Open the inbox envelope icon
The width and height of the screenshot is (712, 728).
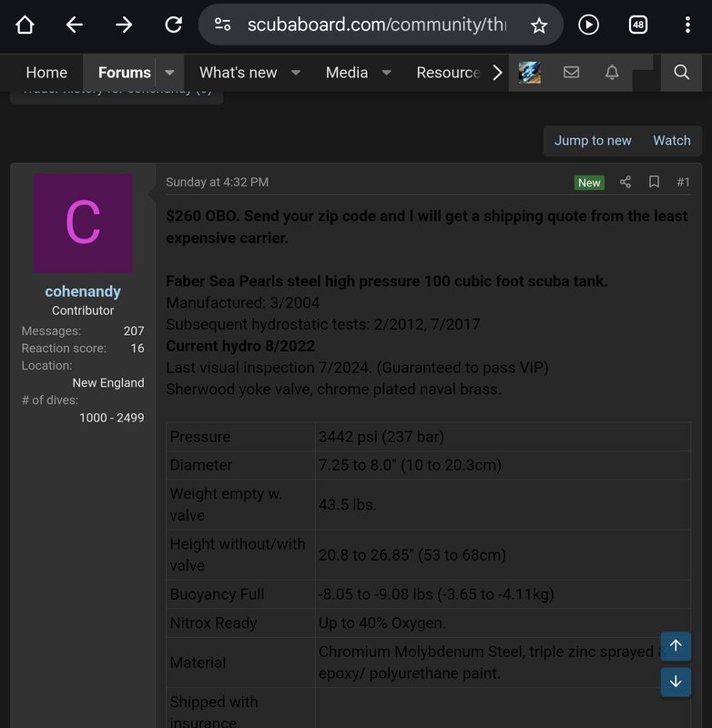571,72
